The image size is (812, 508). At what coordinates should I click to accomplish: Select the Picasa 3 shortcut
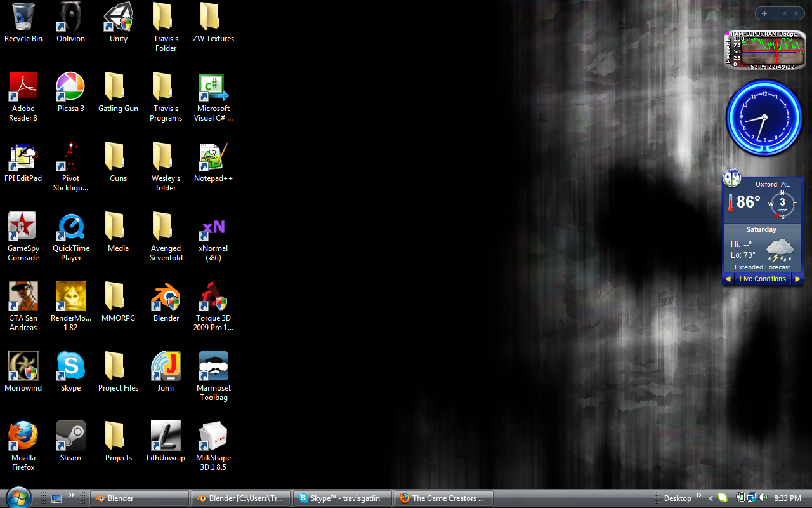(70, 92)
